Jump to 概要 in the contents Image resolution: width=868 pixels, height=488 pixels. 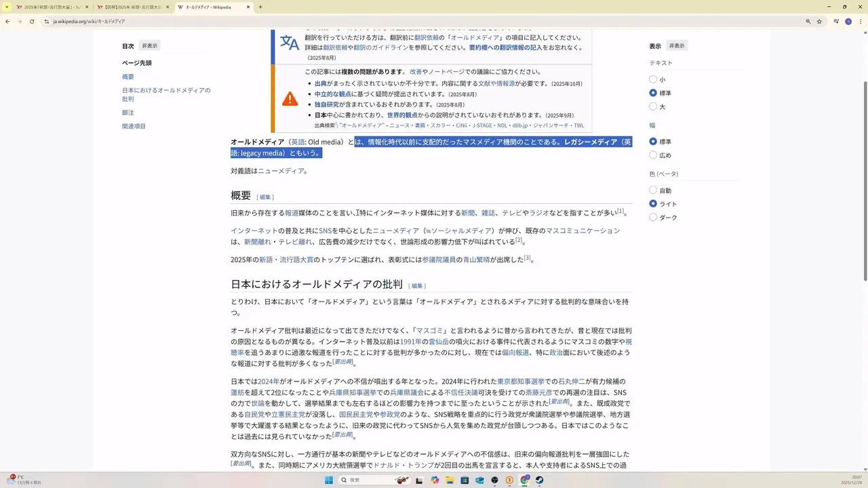tap(128, 77)
